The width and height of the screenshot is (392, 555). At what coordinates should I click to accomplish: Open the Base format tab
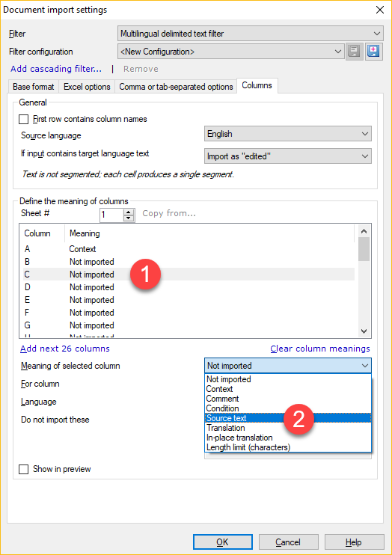(33, 87)
